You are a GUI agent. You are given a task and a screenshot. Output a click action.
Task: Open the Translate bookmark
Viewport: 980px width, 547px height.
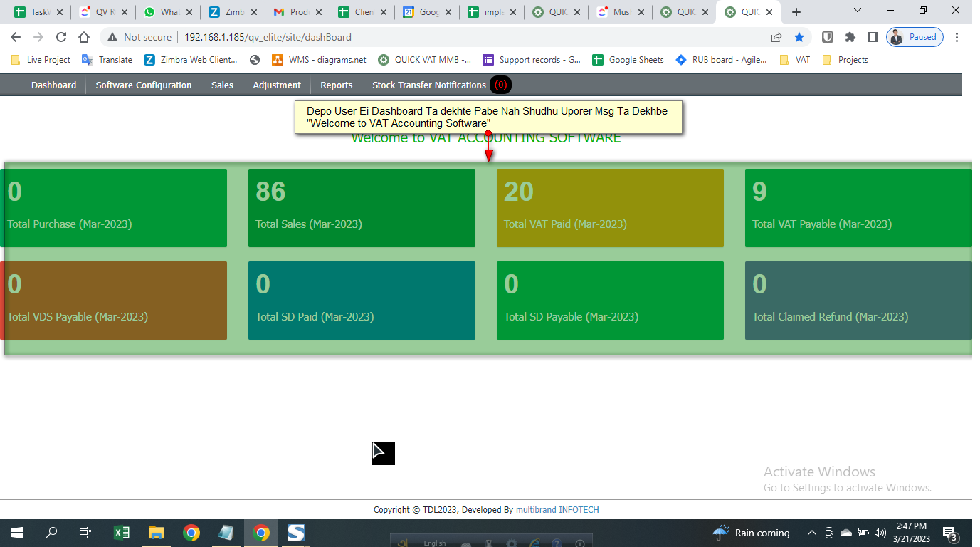click(107, 60)
